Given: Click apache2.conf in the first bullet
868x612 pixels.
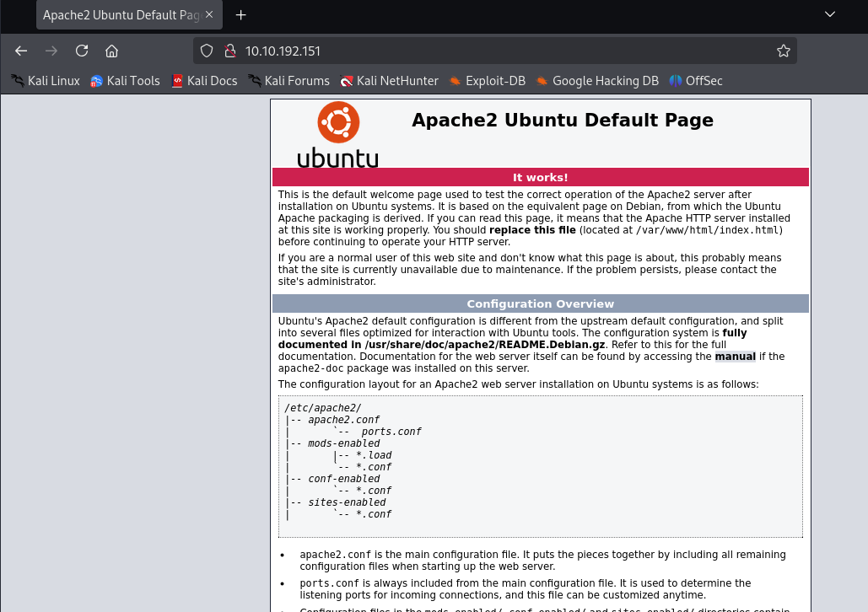Looking at the screenshot, I should 336,555.
